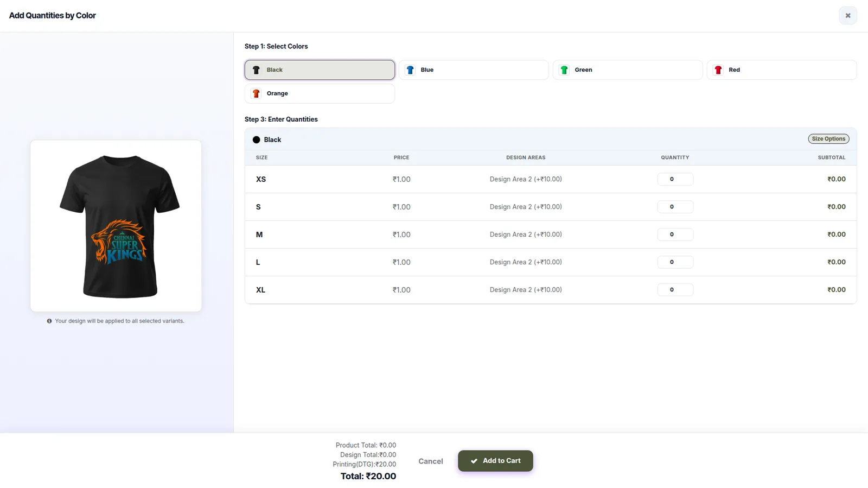The width and height of the screenshot is (868, 488).
Task: Click Design Area 2 text in S row
Action: [x=526, y=207]
